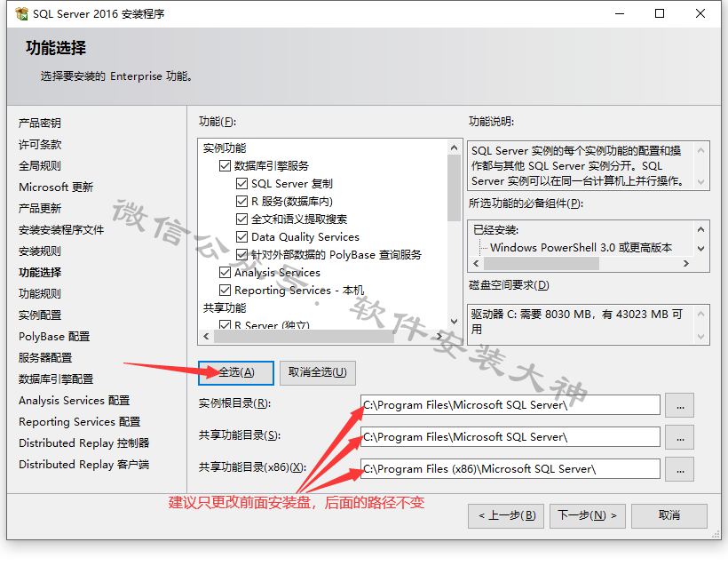Select Microsoft 更新 step in sidebar
The height and width of the screenshot is (574, 728).
coord(56,187)
